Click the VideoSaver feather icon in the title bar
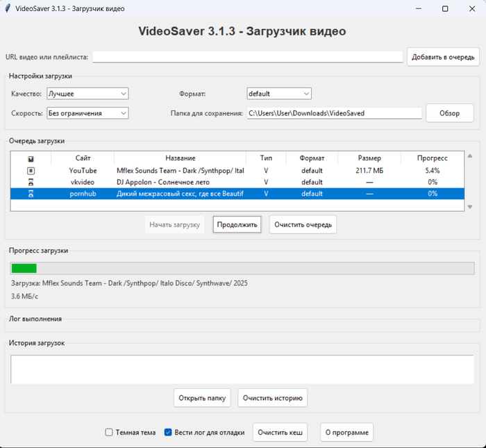 8,8
